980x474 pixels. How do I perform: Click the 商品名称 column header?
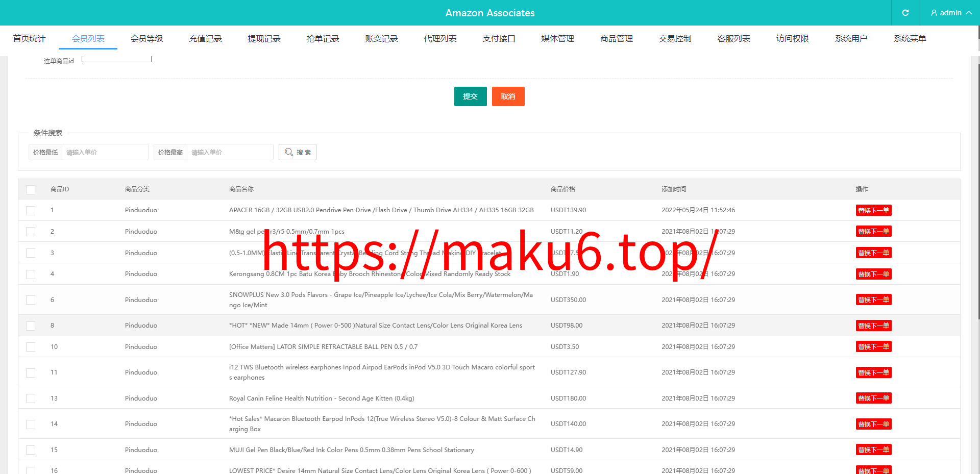(x=241, y=189)
